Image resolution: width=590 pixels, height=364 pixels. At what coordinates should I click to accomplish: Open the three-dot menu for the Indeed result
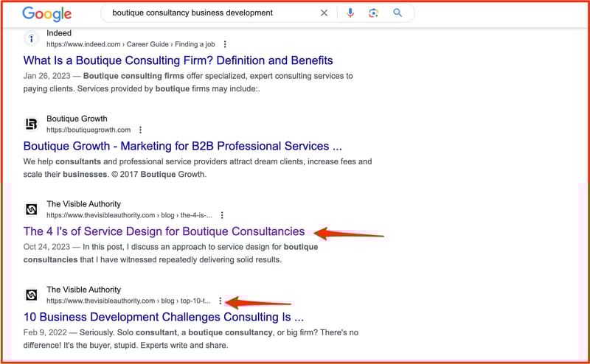(225, 44)
